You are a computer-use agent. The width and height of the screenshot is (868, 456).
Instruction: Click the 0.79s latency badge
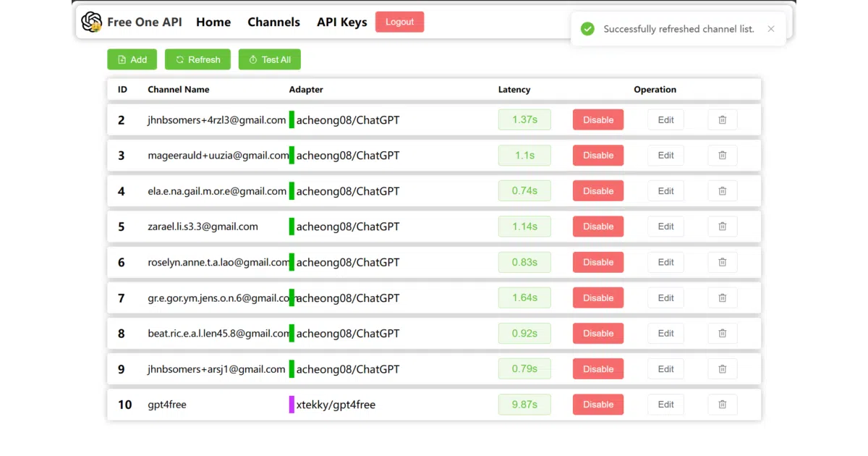pos(524,369)
